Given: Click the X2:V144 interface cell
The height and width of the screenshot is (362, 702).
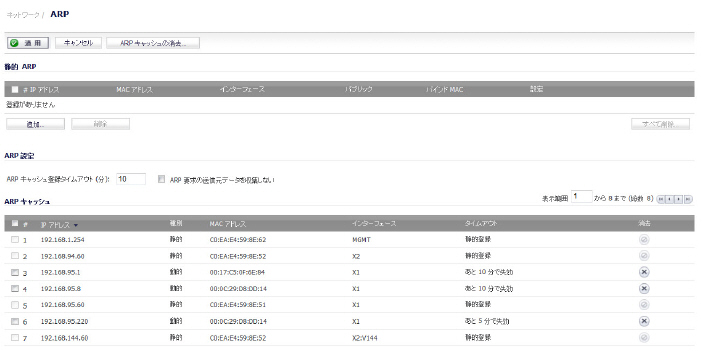Looking at the screenshot, I should 364,338.
